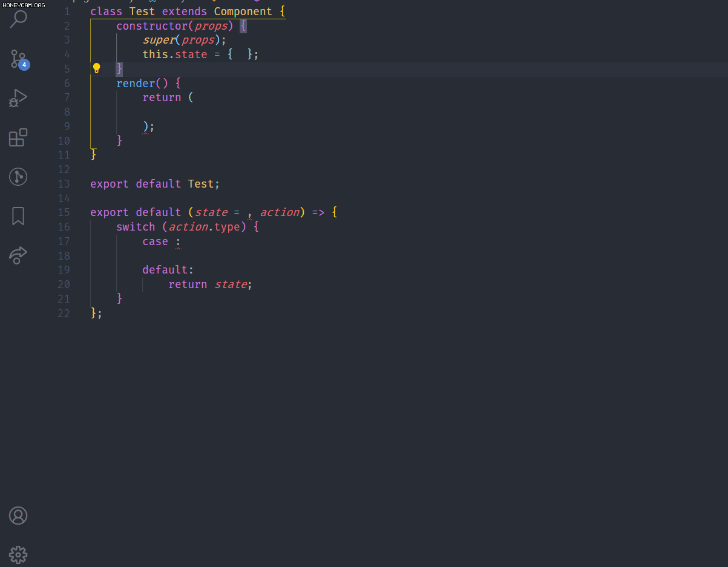Click the export default Test statement
The height and width of the screenshot is (567, 728).
coord(154,183)
